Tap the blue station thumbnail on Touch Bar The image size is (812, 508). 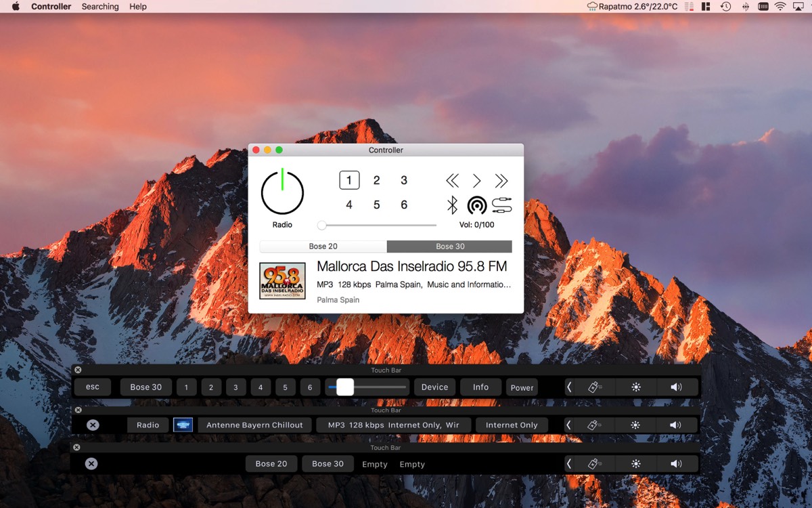click(x=183, y=425)
